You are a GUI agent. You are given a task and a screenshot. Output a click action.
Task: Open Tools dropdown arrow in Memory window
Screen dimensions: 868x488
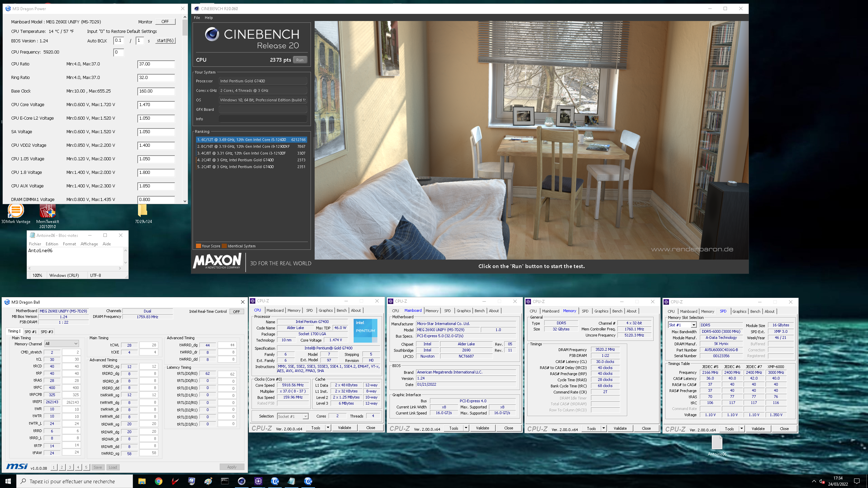click(604, 428)
